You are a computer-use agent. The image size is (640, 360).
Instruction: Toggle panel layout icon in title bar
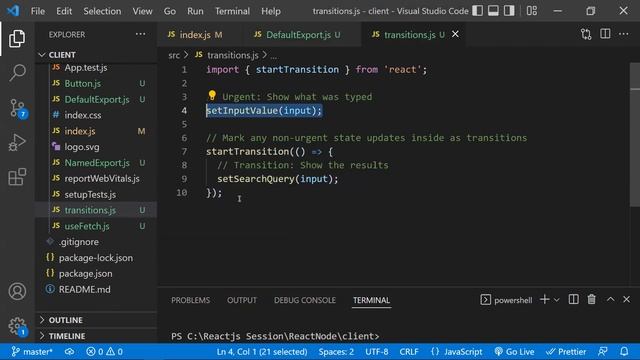point(493,11)
